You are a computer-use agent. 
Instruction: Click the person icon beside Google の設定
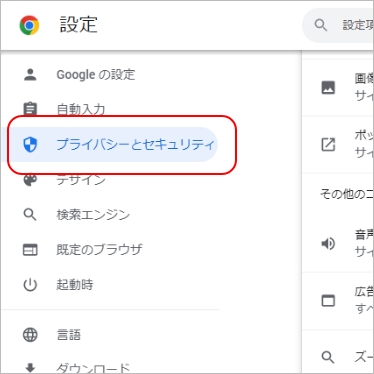(x=30, y=75)
